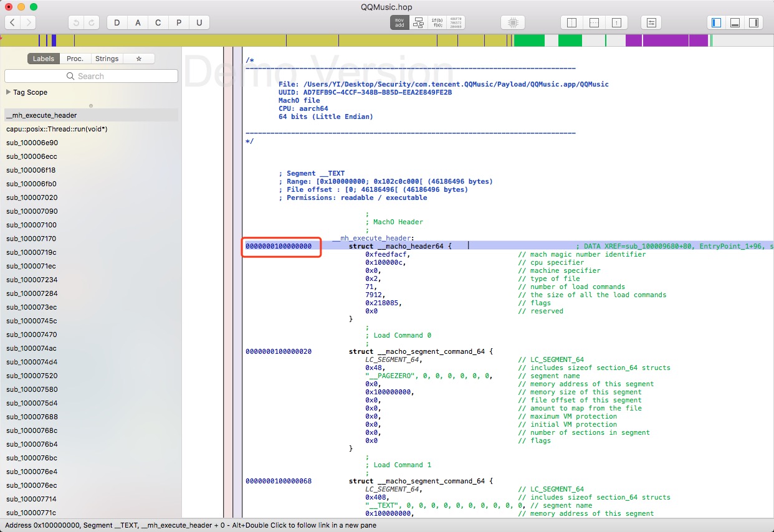Show pseudo-code view with if(b) f(x) icon
Screen dimensions: 774x532
[x=437, y=22]
